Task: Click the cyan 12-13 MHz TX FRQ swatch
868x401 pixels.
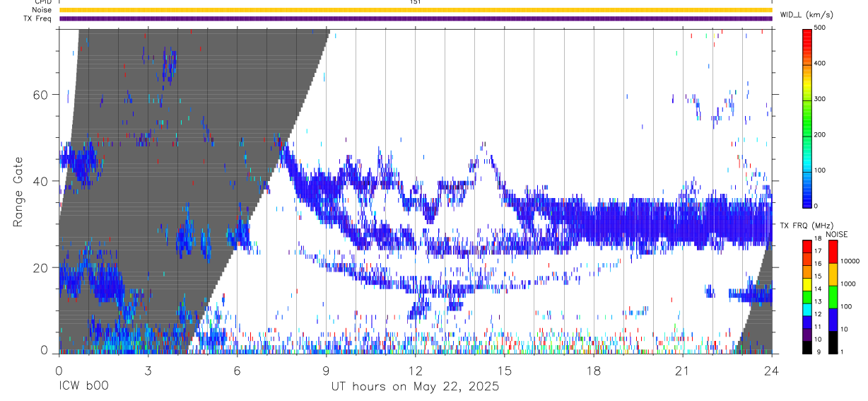Action: coord(807,310)
